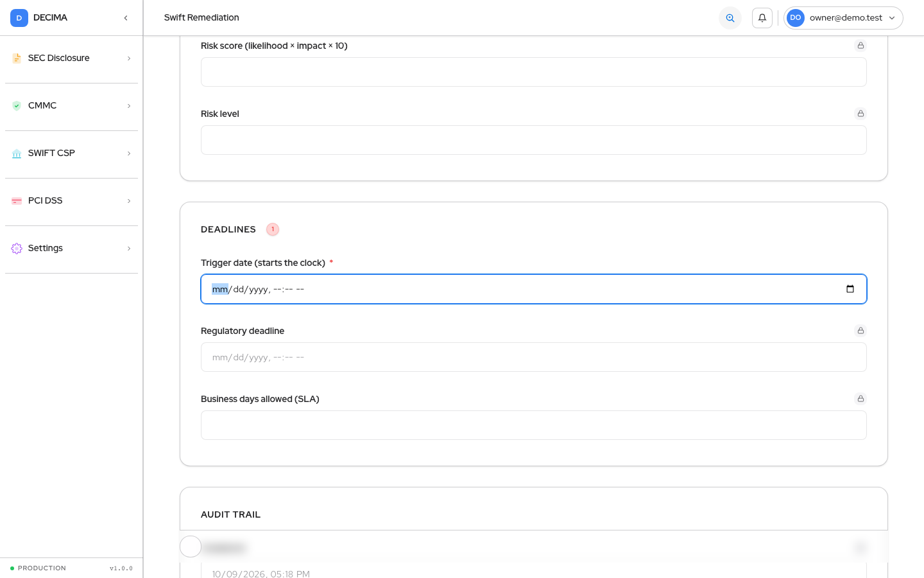The height and width of the screenshot is (578, 924).
Task: Click the lock icon beside Risk level
Action: (x=860, y=114)
